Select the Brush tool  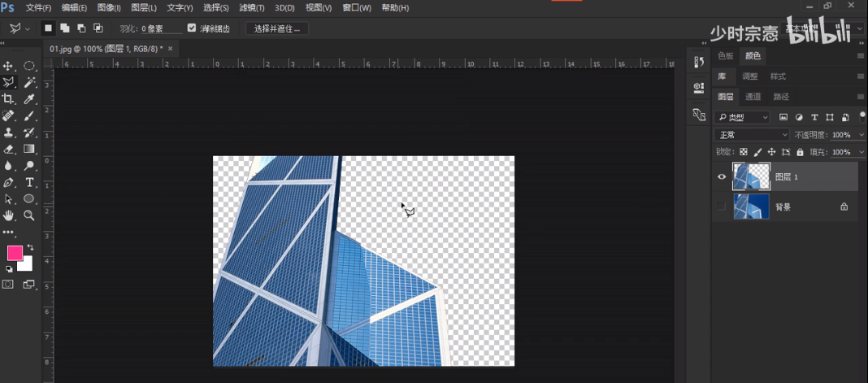pyautogui.click(x=29, y=115)
